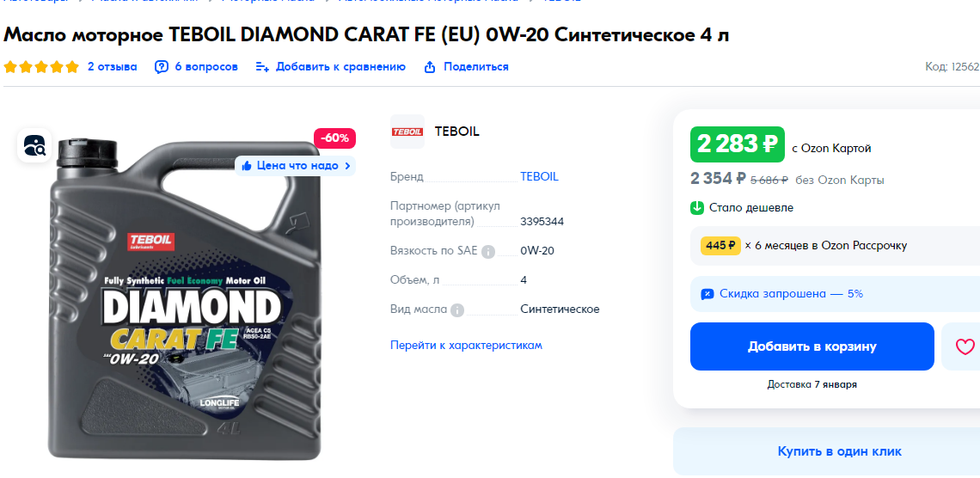The height and width of the screenshot is (478, 980).
Task: Click 'Добавить к сравнению' link
Action: pyautogui.click(x=340, y=67)
